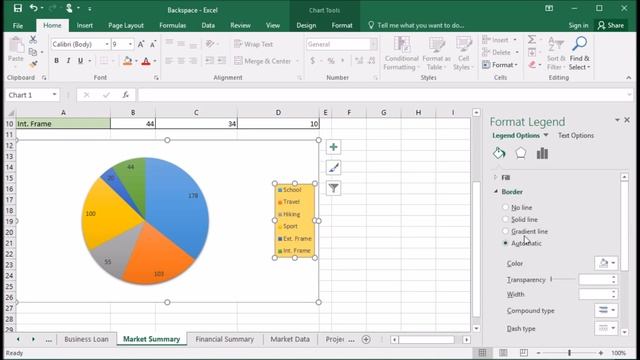The image size is (640, 360).
Task: Open the font name Calibri dropdown
Action: [x=107, y=44]
